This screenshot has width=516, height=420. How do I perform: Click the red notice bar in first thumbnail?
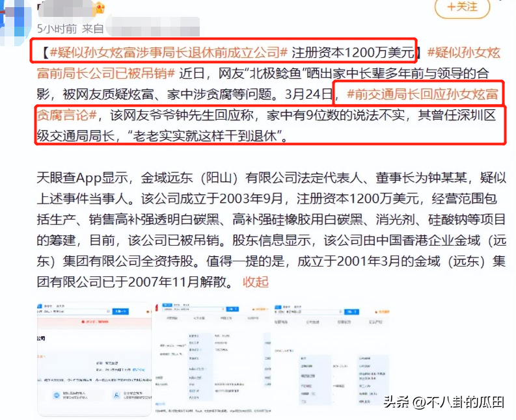(x=90, y=321)
